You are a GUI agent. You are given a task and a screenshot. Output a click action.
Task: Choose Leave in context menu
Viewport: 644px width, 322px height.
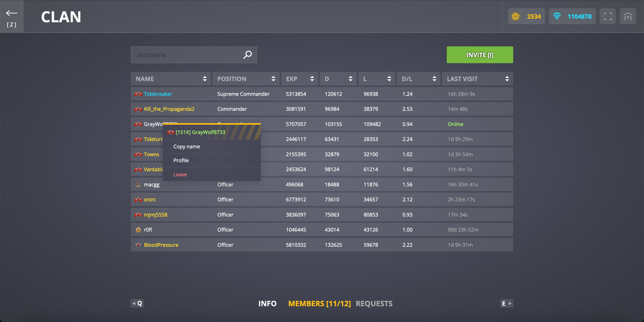pos(212,175)
